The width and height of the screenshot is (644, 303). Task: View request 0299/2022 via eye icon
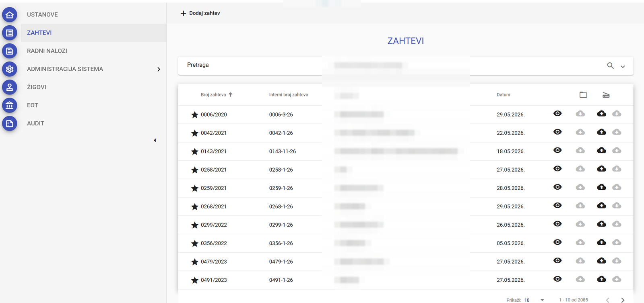557,224
